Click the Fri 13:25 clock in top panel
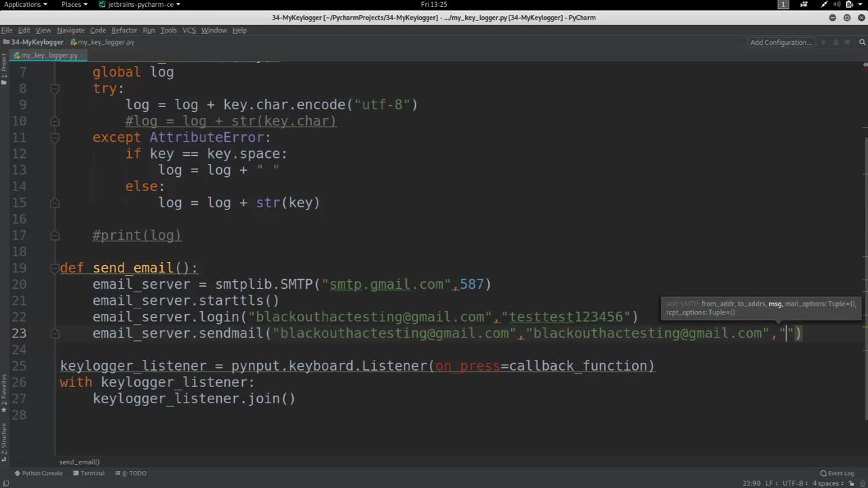The height and width of the screenshot is (488, 868). pyautogui.click(x=434, y=5)
